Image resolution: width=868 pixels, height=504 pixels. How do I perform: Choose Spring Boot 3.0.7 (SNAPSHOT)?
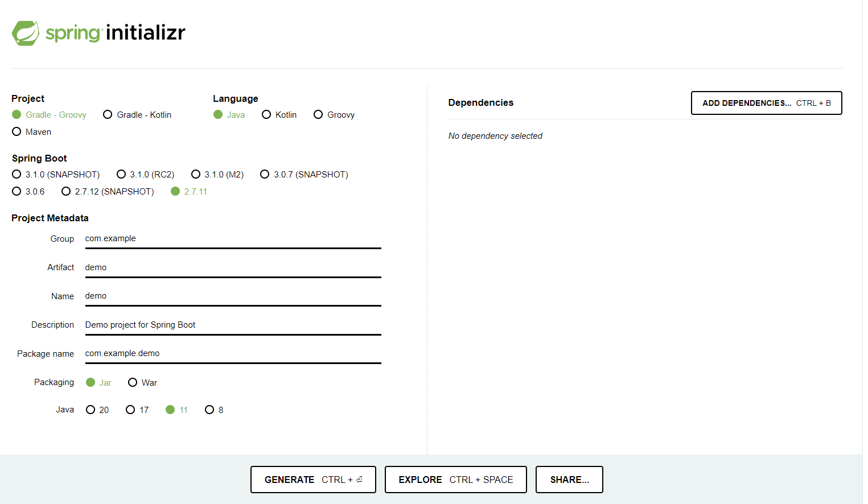click(x=305, y=175)
